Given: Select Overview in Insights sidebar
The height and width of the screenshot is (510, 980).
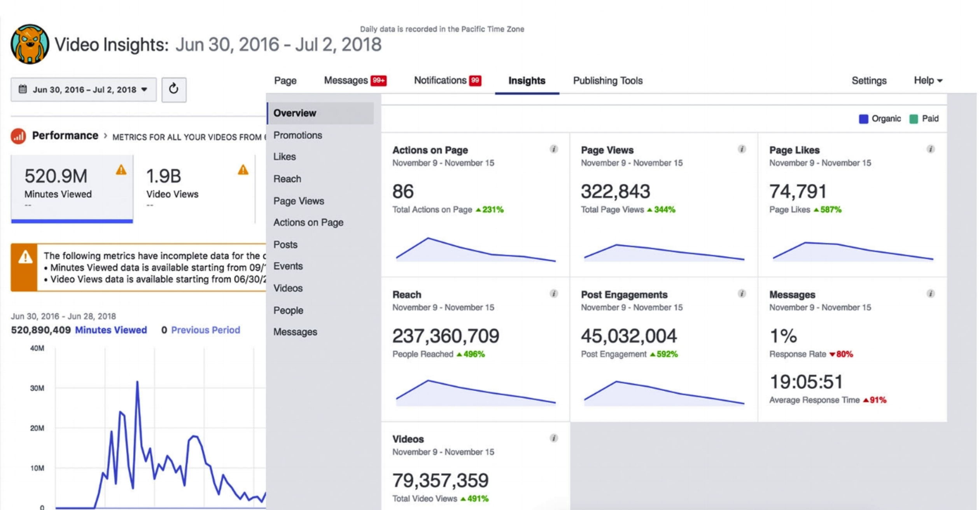Looking at the screenshot, I should [320, 113].
